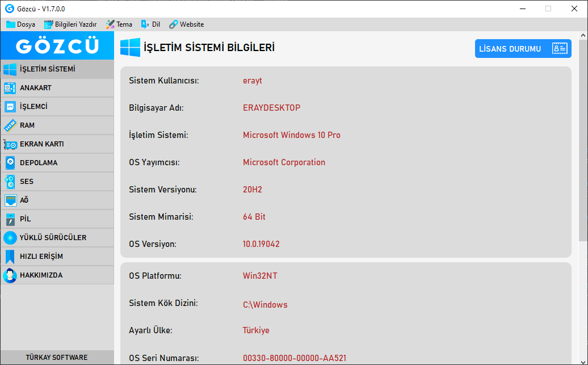Viewport: 588px width, 365px height.
Task: Click the İŞLETİM SİSTEMİ BİLGİLERİ heading
Action: click(x=209, y=48)
